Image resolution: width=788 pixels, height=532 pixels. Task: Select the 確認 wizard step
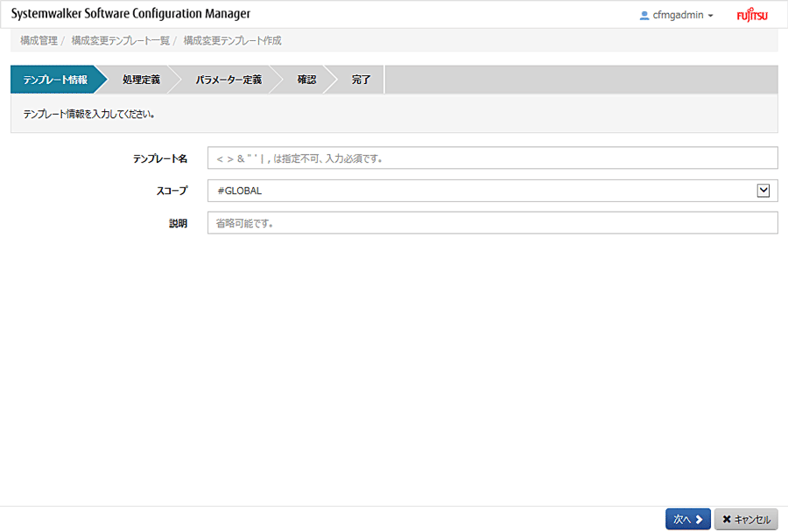click(306, 80)
